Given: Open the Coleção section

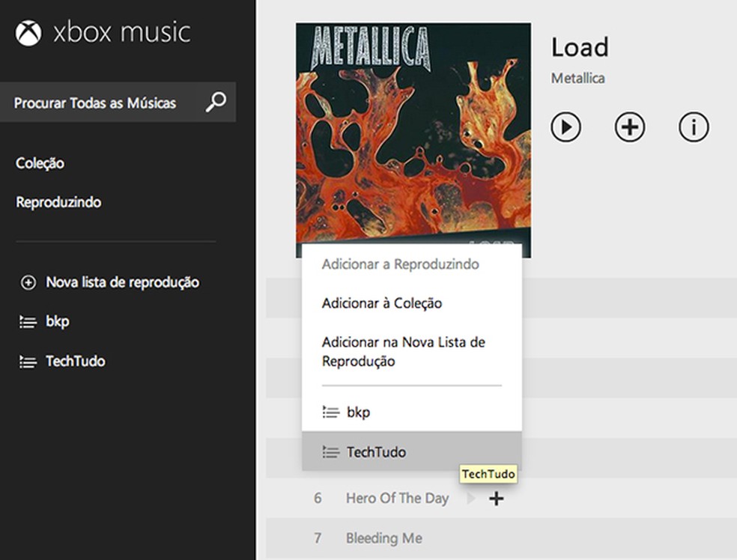Looking at the screenshot, I should click(x=39, y=163).
